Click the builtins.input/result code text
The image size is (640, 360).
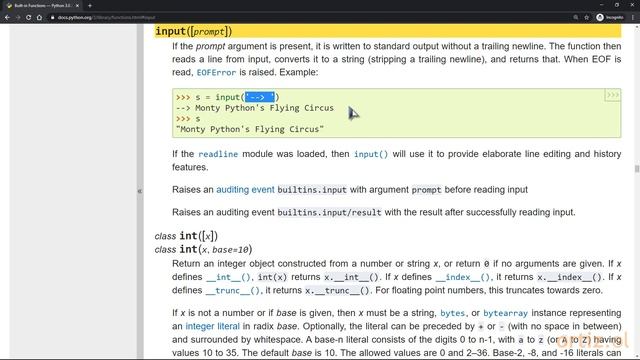(x=329, y=213)
